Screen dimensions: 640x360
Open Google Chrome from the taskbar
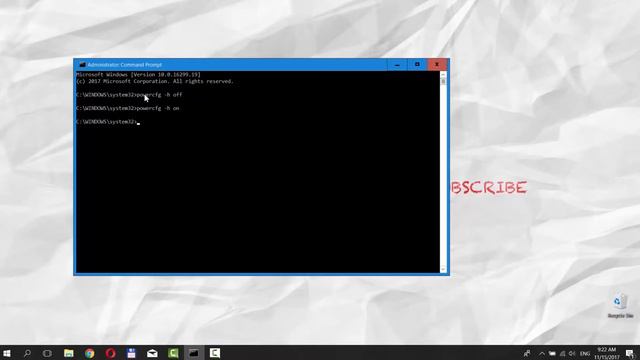89,353
